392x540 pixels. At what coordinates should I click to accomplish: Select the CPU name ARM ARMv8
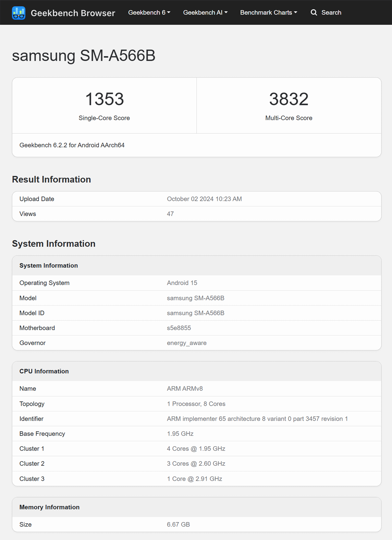pos(185,389)
